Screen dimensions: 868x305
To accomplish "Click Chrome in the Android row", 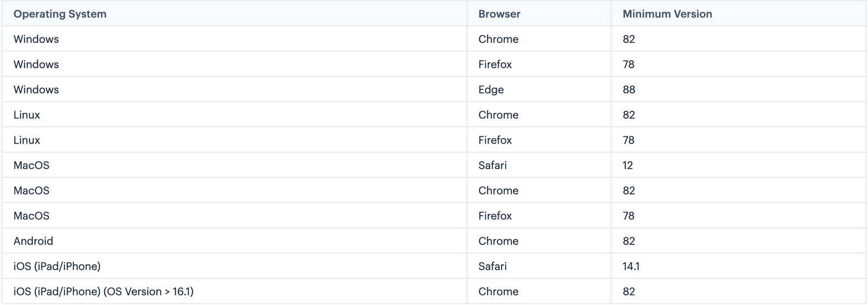I will 498,241.
